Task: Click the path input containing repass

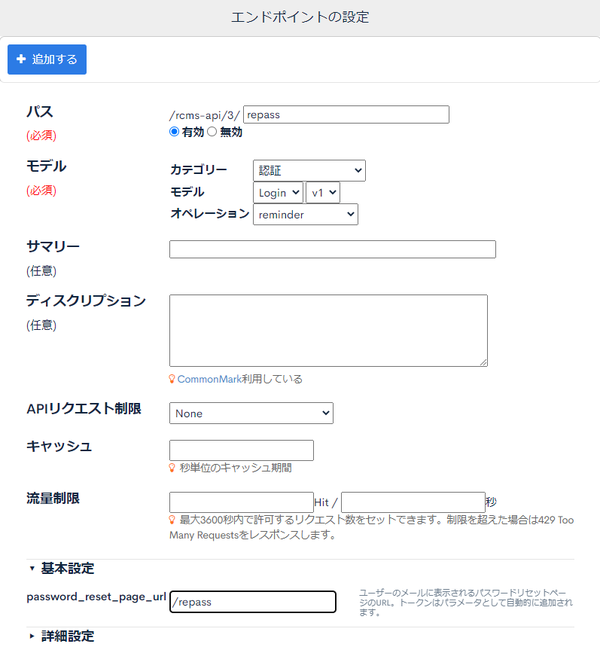Action: [346, 114]
